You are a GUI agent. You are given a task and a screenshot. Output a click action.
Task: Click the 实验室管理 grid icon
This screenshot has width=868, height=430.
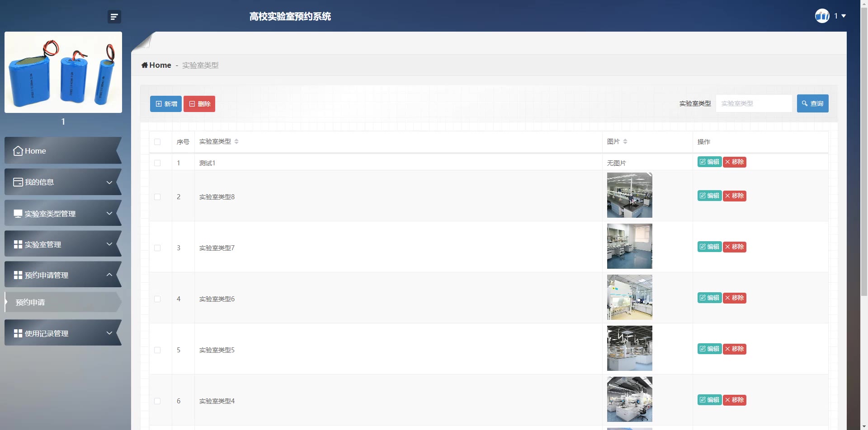[18, 244]
